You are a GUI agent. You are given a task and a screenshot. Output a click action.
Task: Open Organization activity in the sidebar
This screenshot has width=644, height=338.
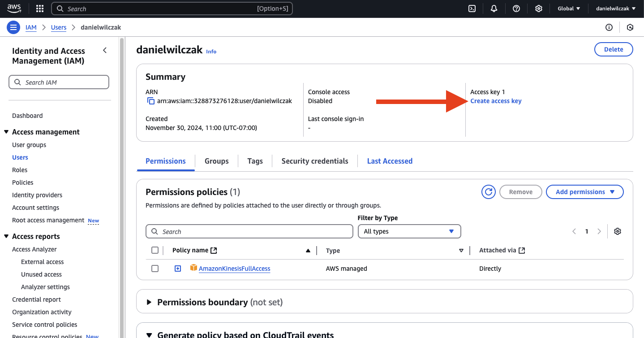42,312
